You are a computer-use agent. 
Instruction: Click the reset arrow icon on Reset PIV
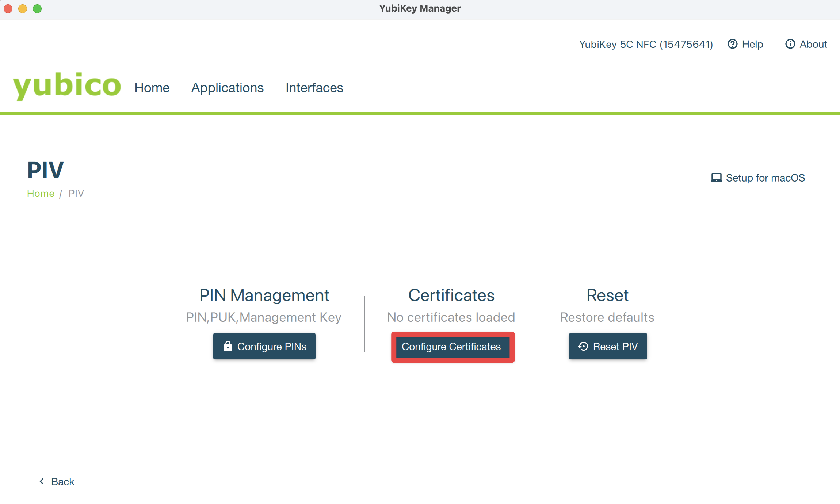coord(583,346)
